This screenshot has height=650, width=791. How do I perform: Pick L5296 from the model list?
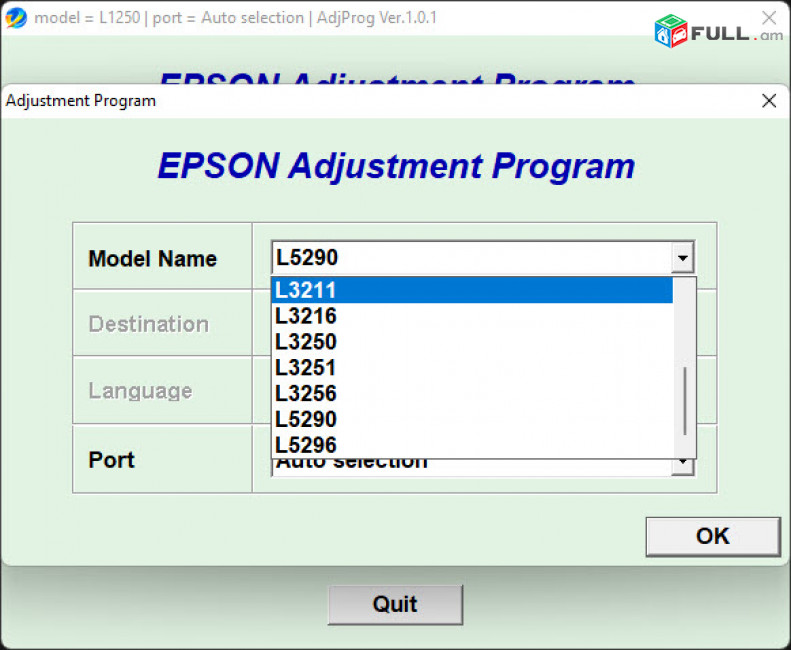coord(472,445)
